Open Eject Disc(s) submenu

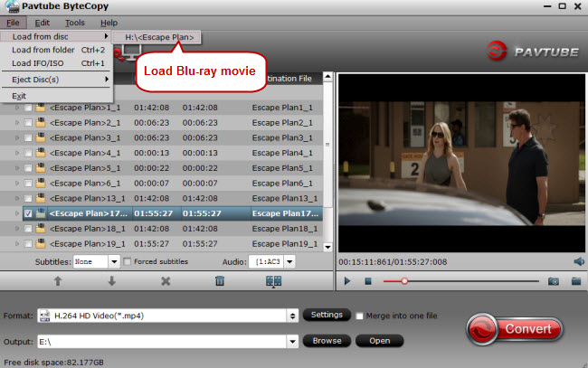tap(56, 80)
